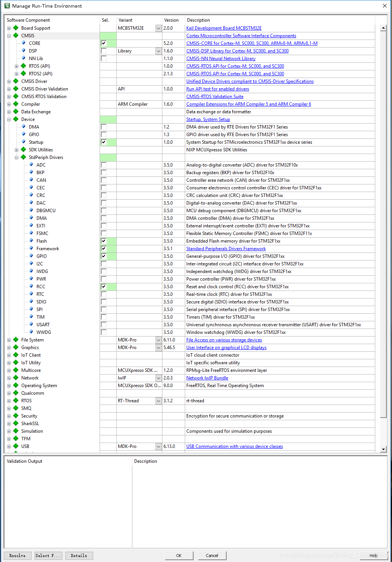The image size is (392, 562).
Task: Click the USB component diamond icon
Action: pos(16,446)
